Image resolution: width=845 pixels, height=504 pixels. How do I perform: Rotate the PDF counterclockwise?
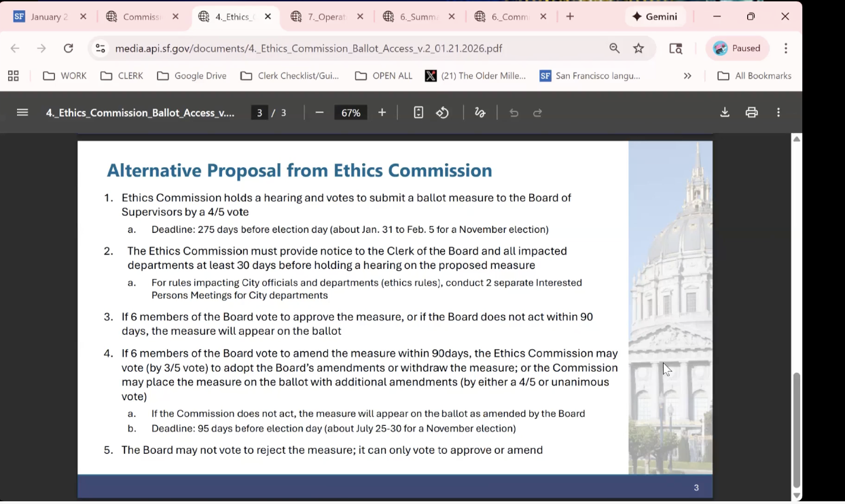442,113
